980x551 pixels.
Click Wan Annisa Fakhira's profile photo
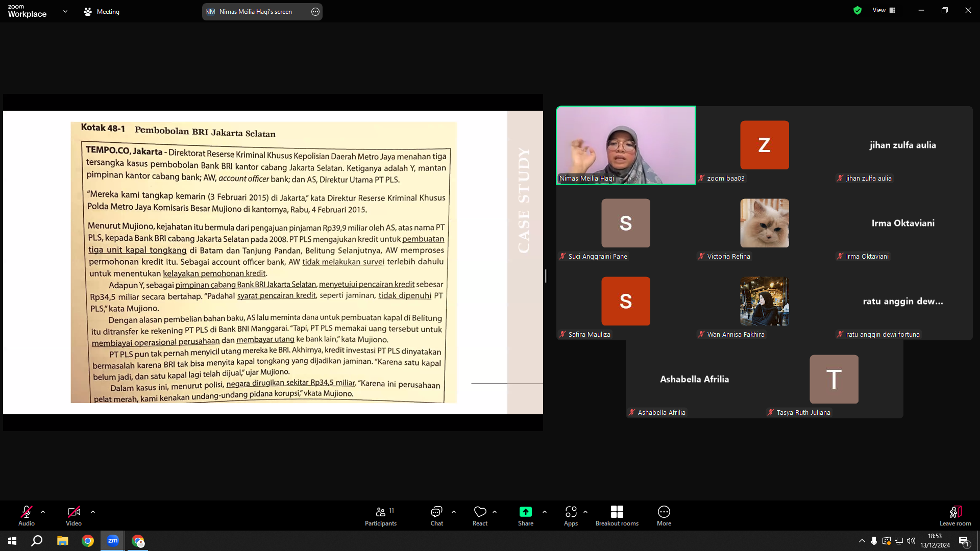765,301
